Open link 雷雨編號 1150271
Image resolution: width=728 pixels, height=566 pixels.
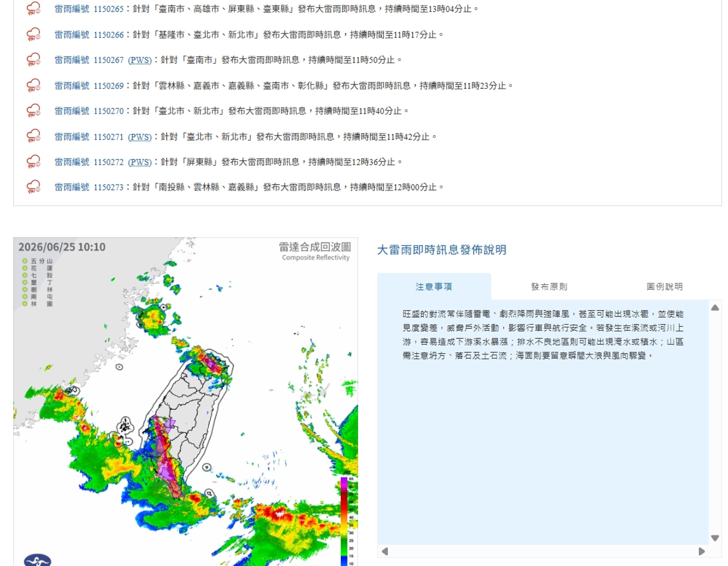click(89, 137)
